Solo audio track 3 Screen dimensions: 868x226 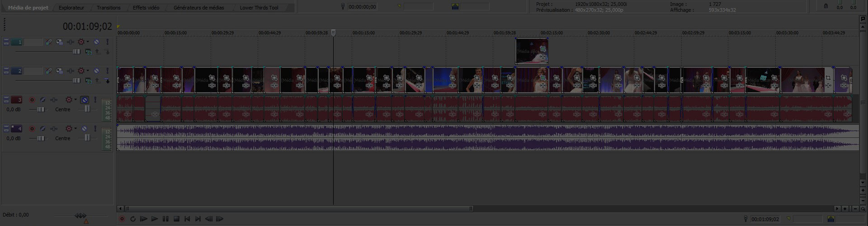click(95, 100)
